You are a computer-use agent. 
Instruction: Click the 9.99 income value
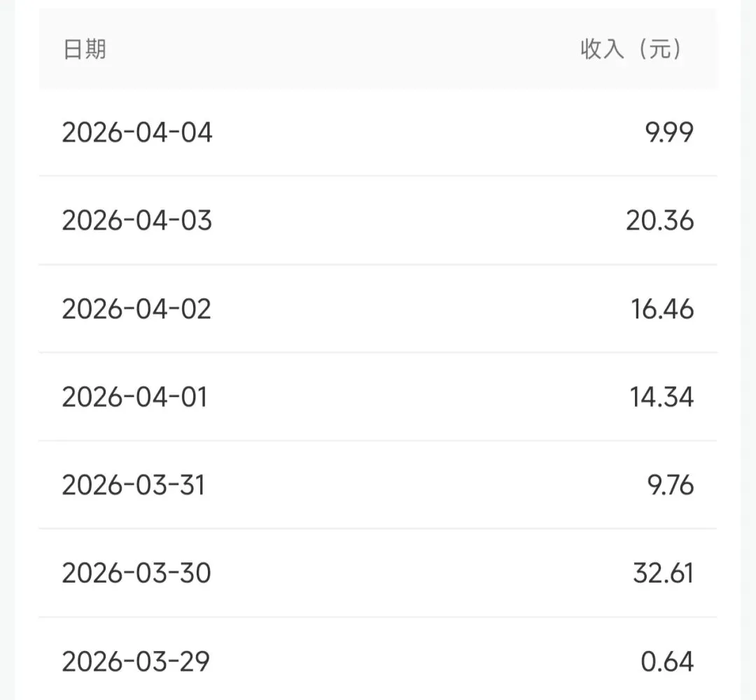click(669, 132)
